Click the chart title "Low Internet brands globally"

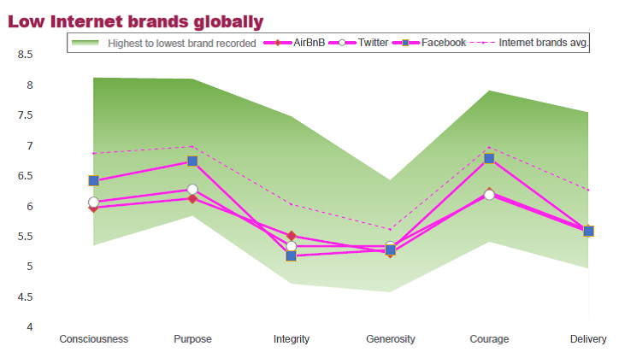click(135, 21)
